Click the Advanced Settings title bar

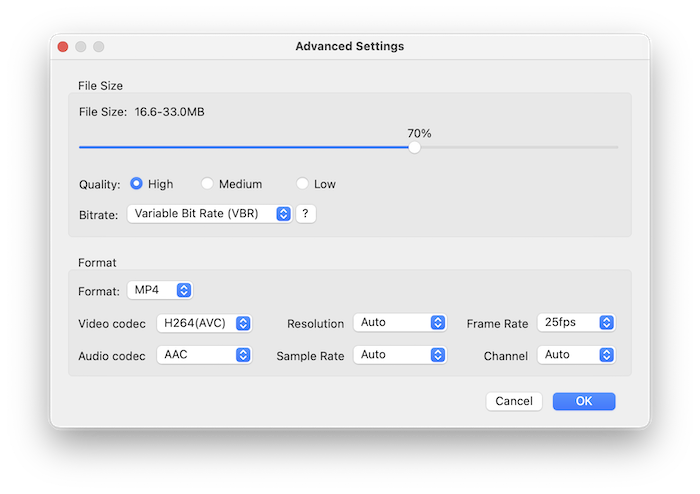click(x=350, y=47)
